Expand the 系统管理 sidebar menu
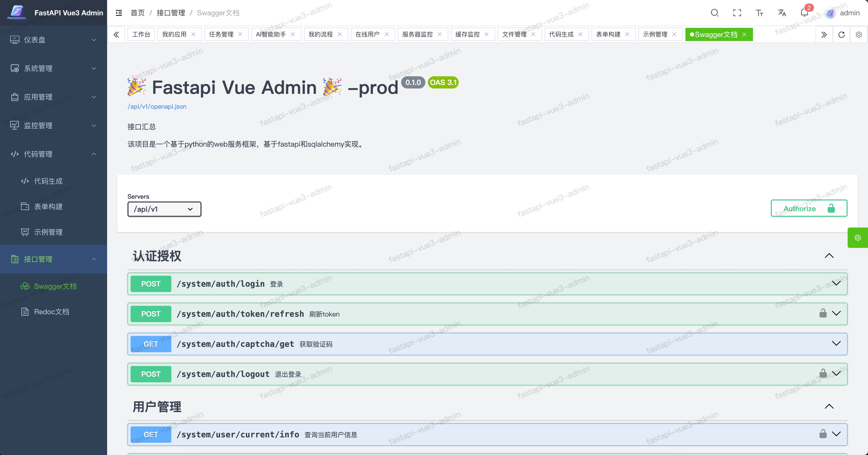Viewport: 868px width, 455px height. click(x=54, y=68)
